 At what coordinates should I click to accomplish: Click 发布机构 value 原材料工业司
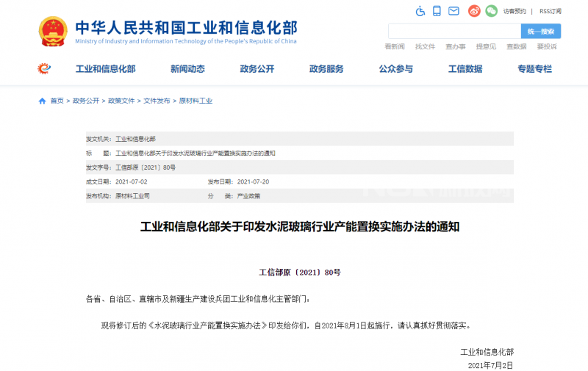132,196
